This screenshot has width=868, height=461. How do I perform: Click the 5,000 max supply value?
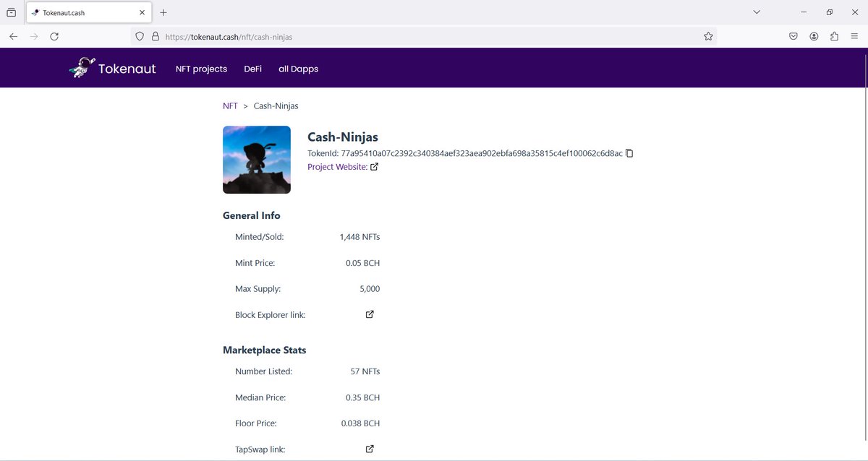(x=370, y=289)
